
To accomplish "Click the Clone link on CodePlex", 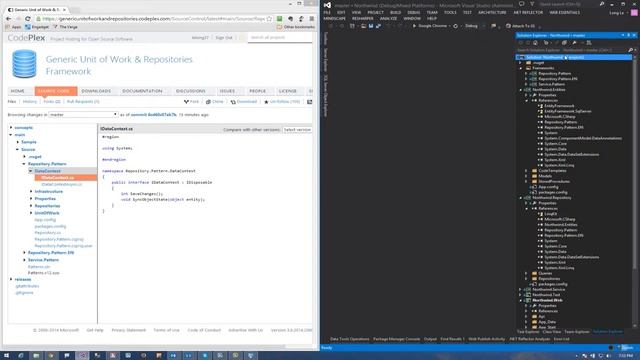I will point(215,102).
